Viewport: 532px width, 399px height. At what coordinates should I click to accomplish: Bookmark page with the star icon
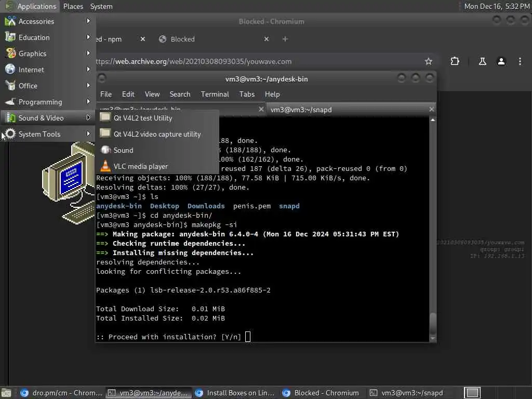click(429, 61)
